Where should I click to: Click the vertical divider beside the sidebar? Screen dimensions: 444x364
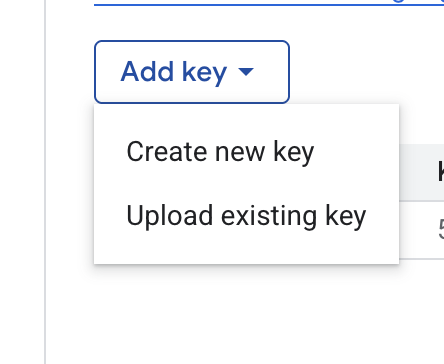(x=45, y=182)
